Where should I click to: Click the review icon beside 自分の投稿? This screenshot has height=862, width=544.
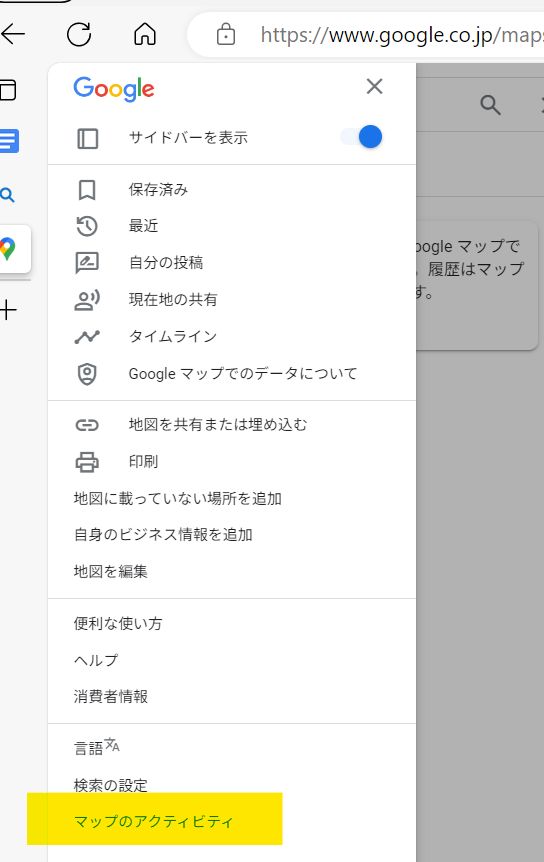click(87, 263)
